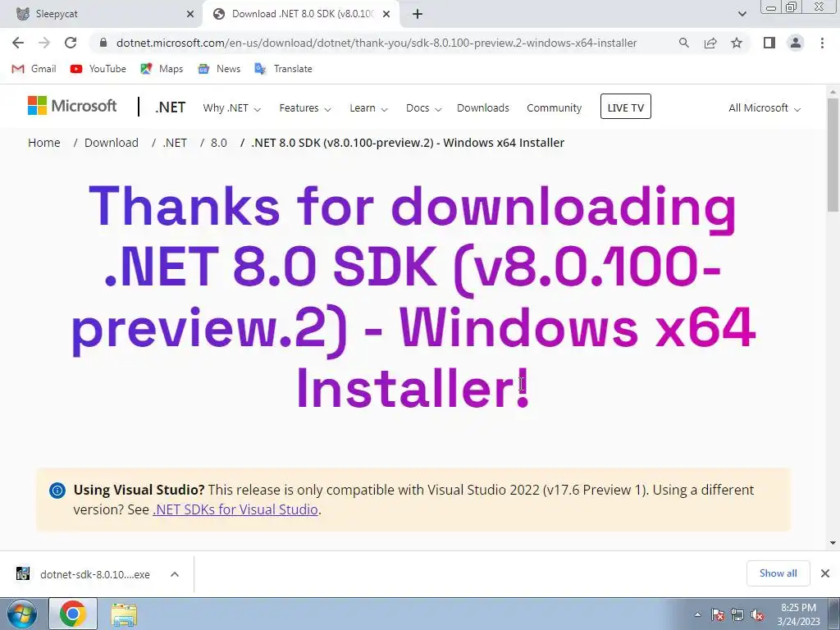Click the address bar URL field

tap(376, 43)
